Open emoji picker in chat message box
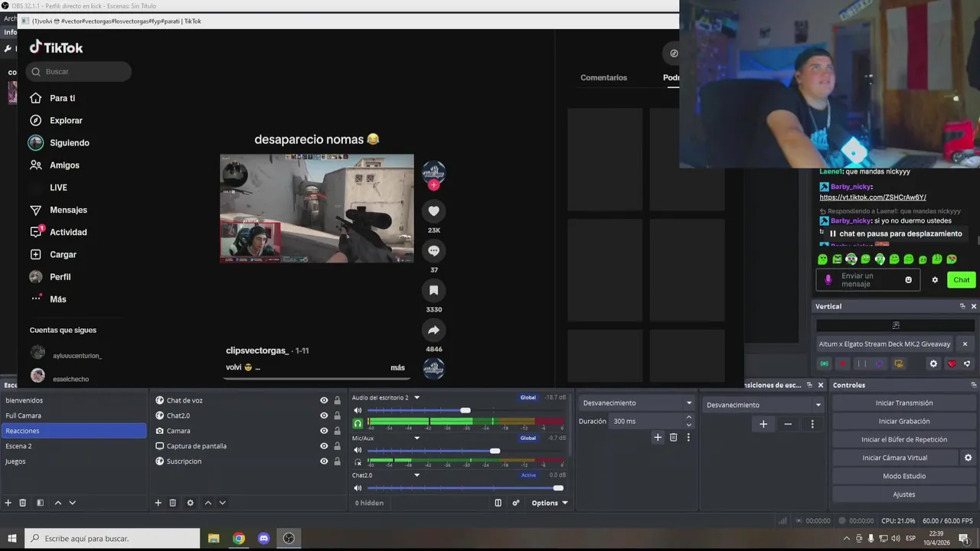The height and width of the screenshot is (551, 980). click(909, 280)
